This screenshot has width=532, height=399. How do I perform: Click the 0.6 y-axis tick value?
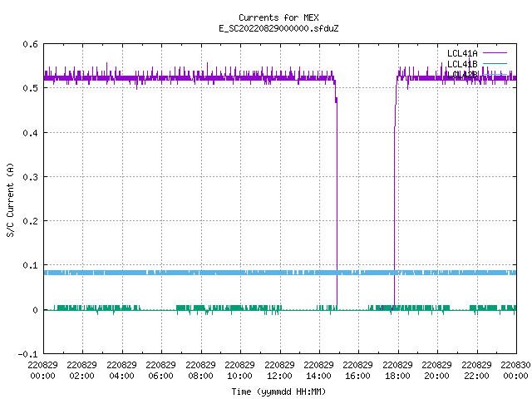click(x=30, y=44)
